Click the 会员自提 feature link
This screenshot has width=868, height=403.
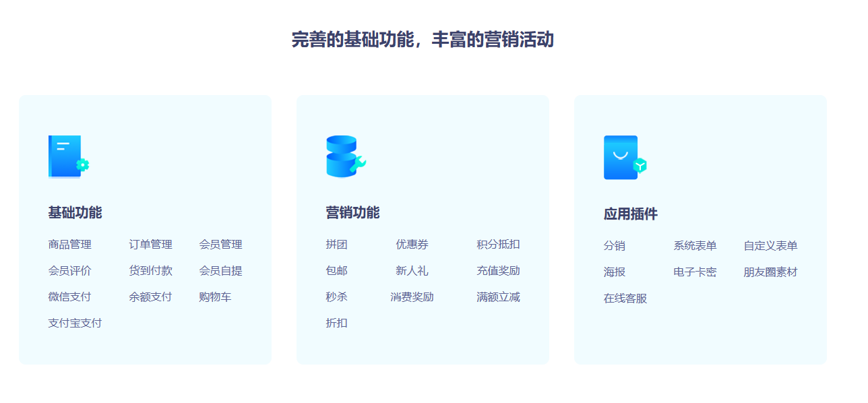(x=220, y=271)
